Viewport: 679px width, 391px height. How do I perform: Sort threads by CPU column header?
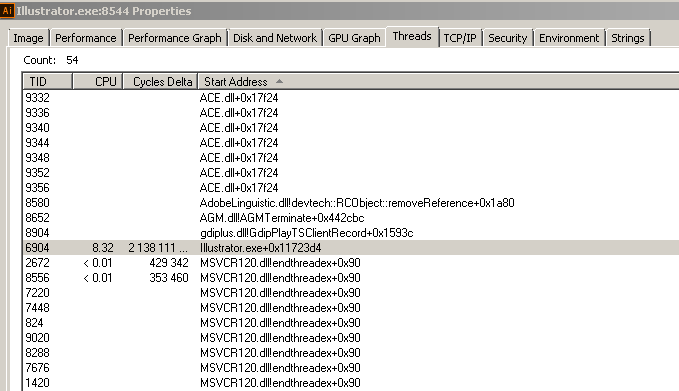click(98, 81)
